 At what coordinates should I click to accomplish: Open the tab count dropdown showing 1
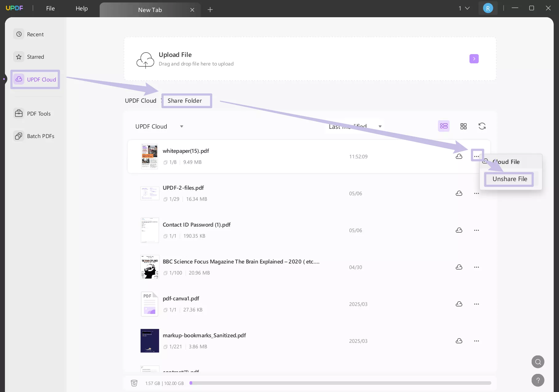coord(464,8)
